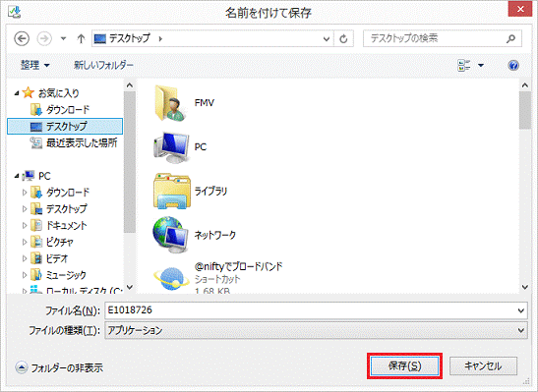Create a 新しいフォルダー

pyautogui.click(x=103, y=65)
